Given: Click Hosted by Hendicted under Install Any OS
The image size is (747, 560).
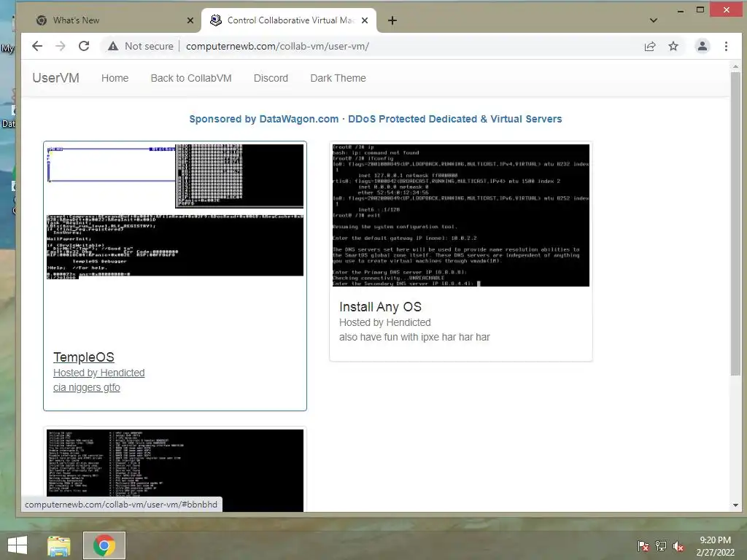Looking at the screenshot, I should (x=385, y=322).
